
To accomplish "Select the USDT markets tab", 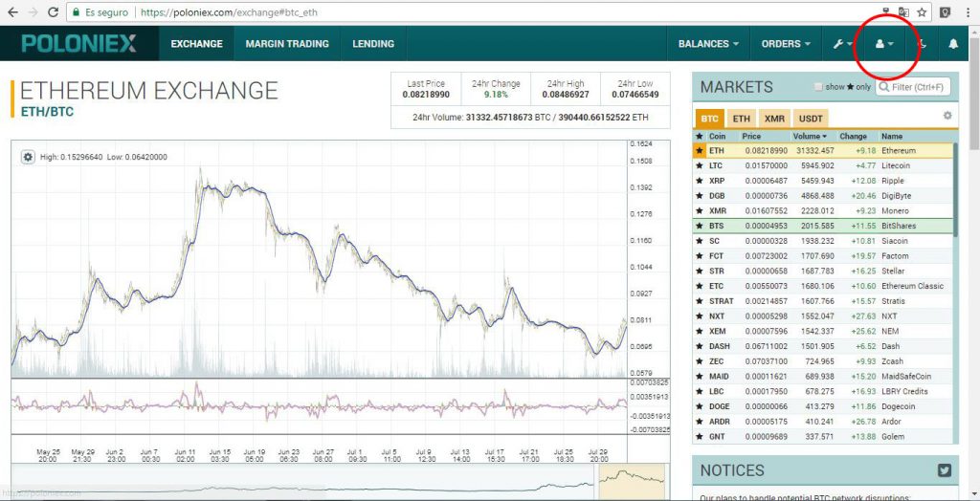I will coord(811,119).
